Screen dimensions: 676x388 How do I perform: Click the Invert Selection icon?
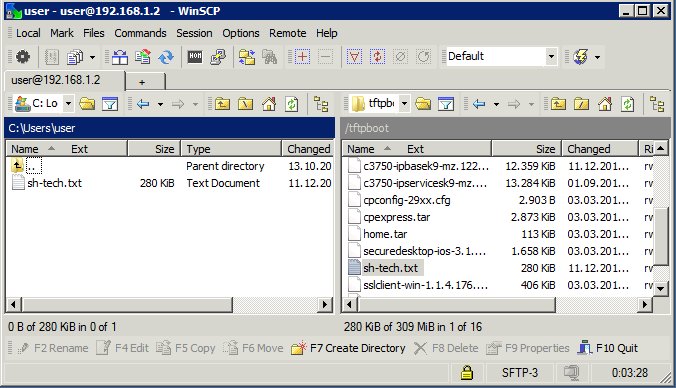[377, 57]
